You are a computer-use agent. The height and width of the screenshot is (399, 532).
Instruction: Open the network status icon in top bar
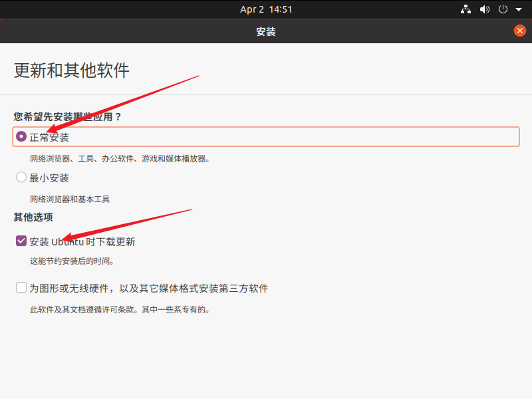tap(465, 9)
